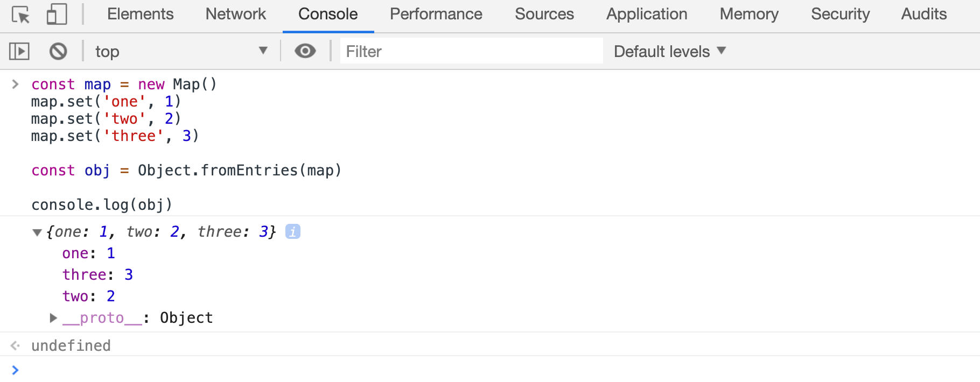Show the console sidebar panel icon
Viewport: 980px width, 382px height.
(19, 52)
